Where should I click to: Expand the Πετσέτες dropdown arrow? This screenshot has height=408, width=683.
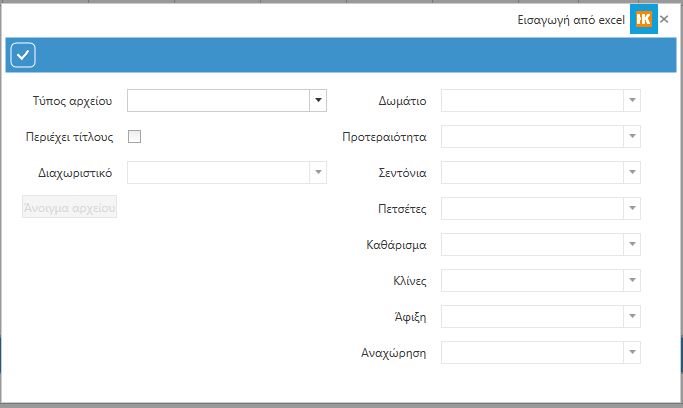point(632,208)
